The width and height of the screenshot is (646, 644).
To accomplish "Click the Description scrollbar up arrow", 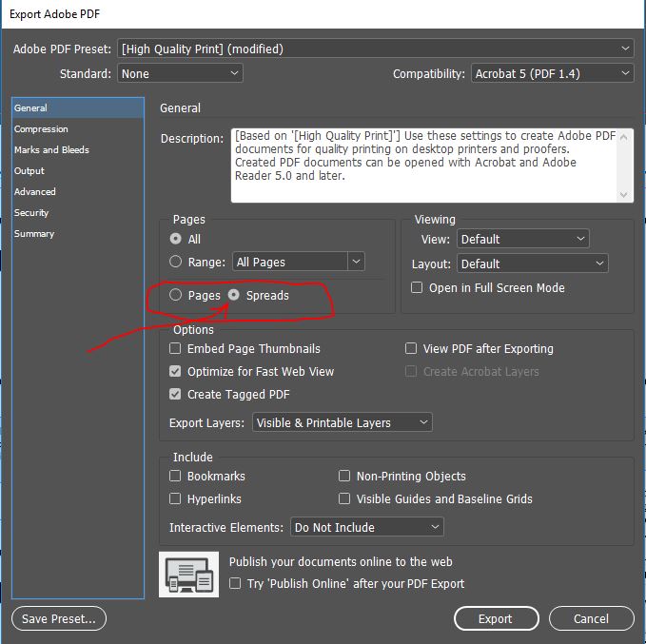I will coord(624,137).
